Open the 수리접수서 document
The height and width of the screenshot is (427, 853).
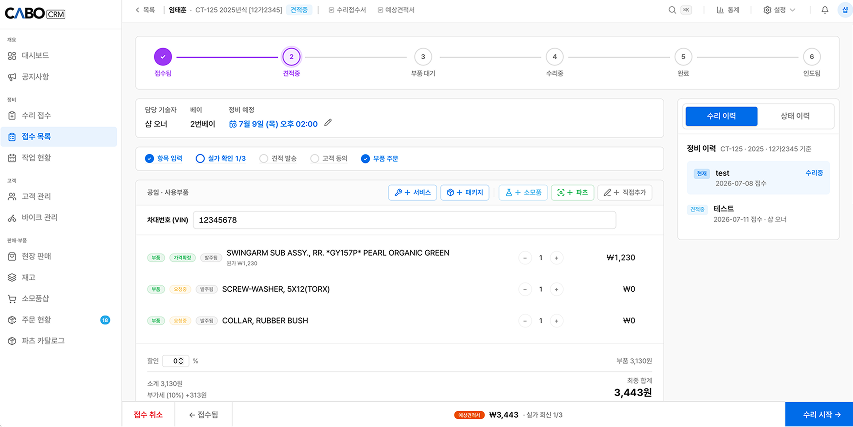(x=348, y=10)
